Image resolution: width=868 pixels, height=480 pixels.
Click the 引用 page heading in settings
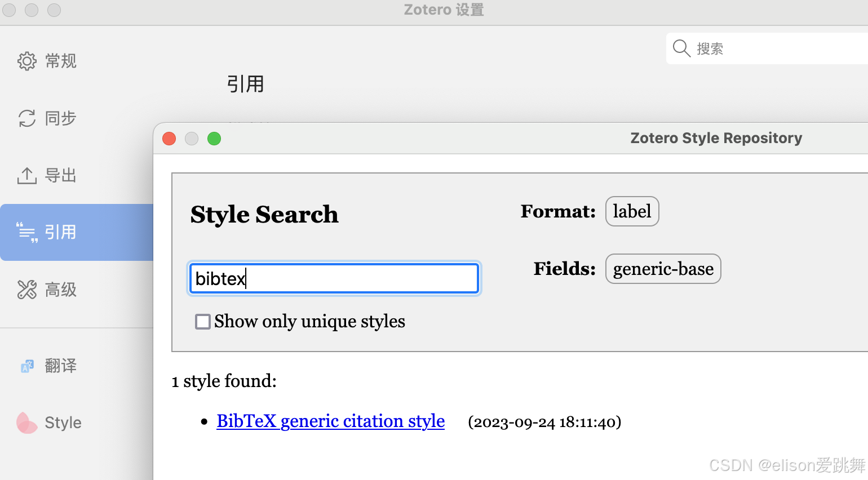[245, 85]
